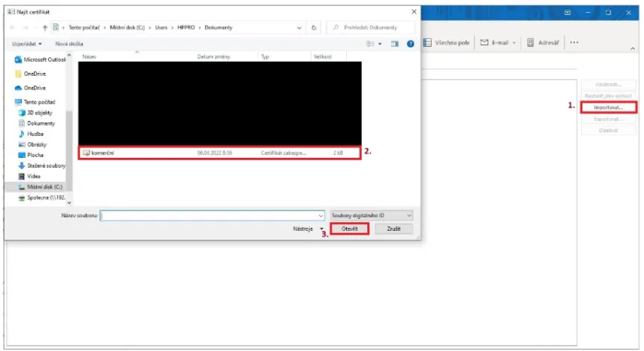This screenshot has width=644, height=351.
Task: Open more options ellipsis in Outlook ribbon
Action: pos(574,43)
